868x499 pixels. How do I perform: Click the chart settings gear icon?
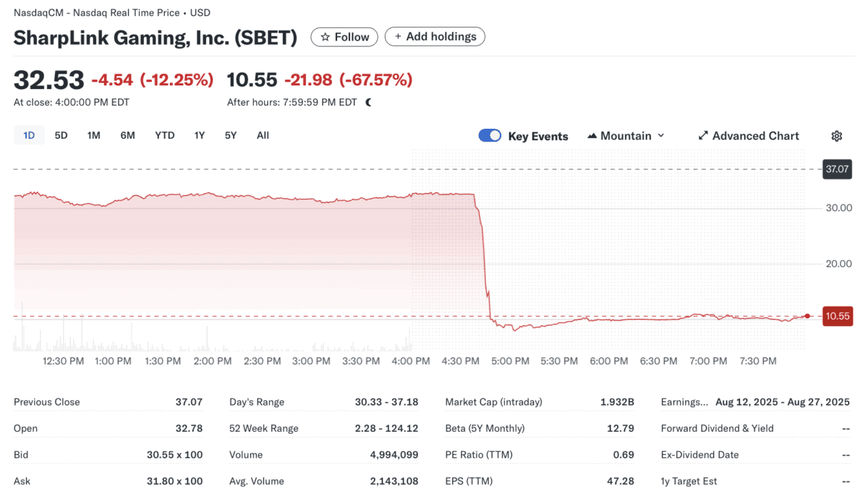click(837, 136)
